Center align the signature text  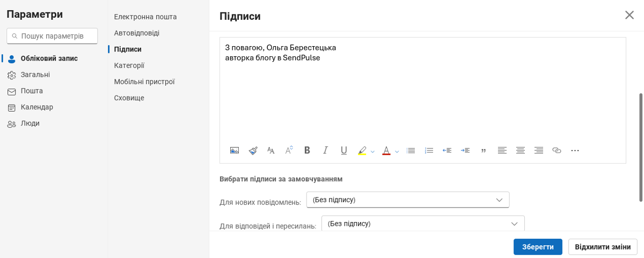click(x=520, y=151)
